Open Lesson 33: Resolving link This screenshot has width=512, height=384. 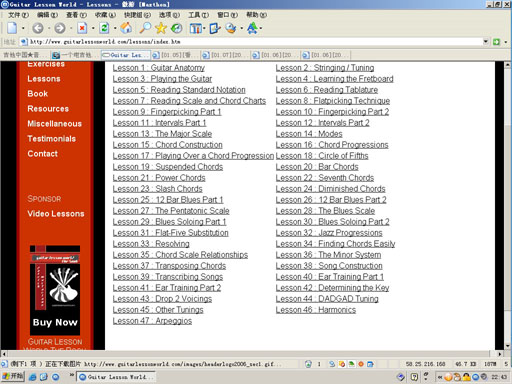[x=151, y=244]
